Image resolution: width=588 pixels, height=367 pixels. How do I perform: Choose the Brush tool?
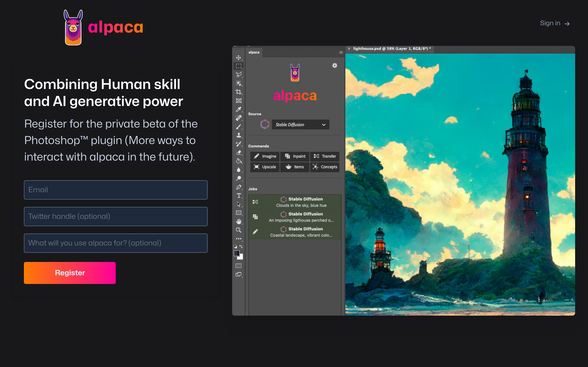coord(239,127)
